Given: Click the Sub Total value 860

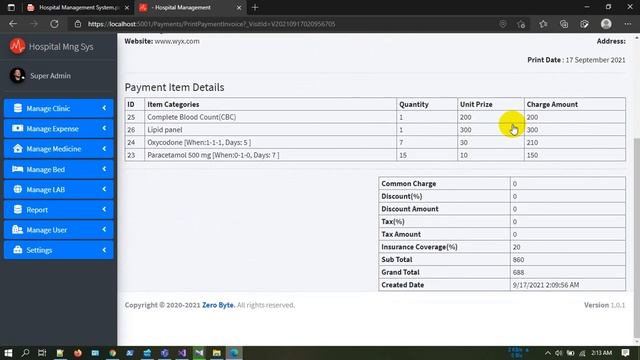Looking at the screenshot, I should (518, 260).
